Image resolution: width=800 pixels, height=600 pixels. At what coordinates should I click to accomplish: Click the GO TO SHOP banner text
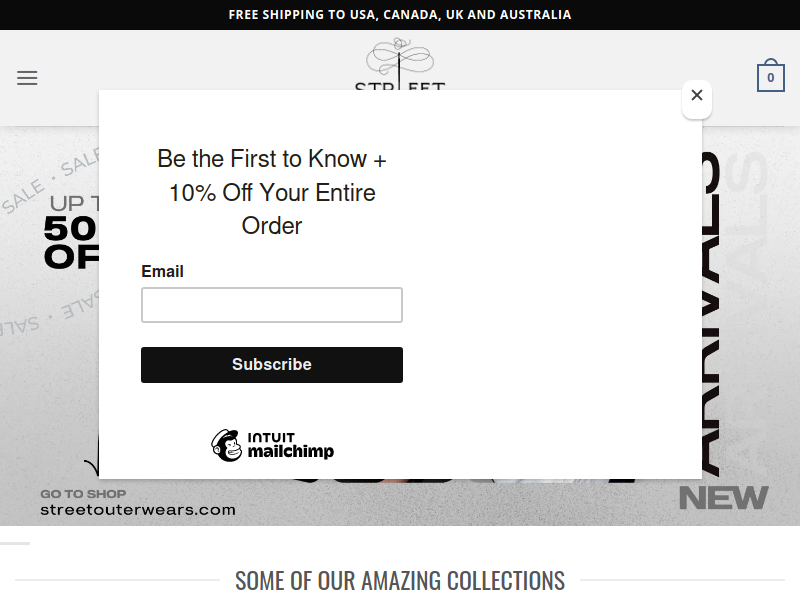pyautogui.click(x=83, y=494)
